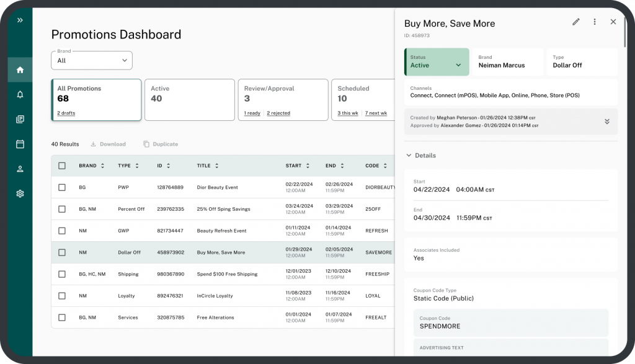Viewport: 635px width, 364px height.
Task: Open the Brand filter dropdown
Action: (92, 60)
